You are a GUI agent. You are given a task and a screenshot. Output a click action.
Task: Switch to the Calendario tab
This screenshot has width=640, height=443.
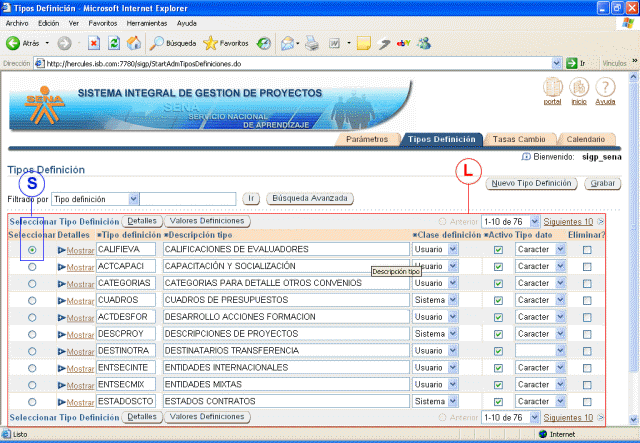(585, 139)
